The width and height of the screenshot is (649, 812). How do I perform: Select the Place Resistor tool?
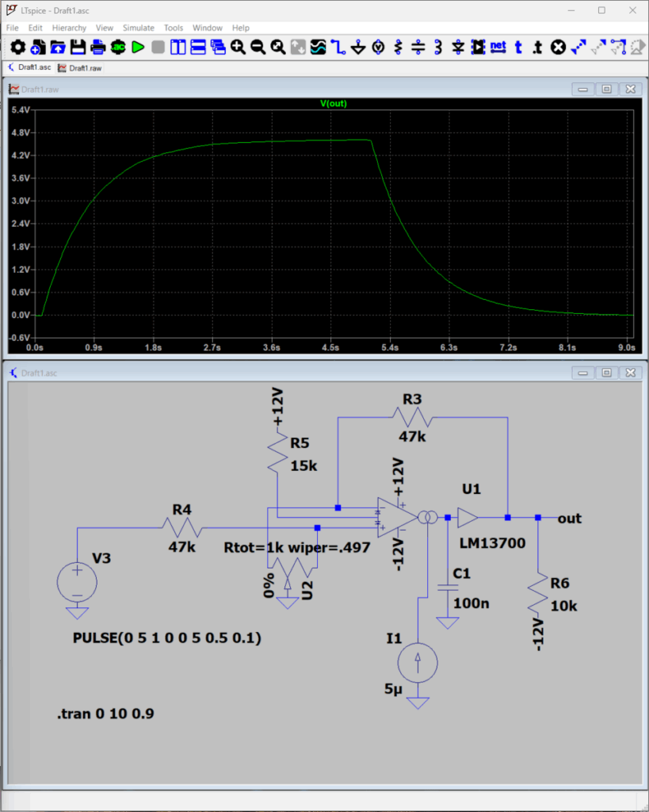click(x=398, y=48)
